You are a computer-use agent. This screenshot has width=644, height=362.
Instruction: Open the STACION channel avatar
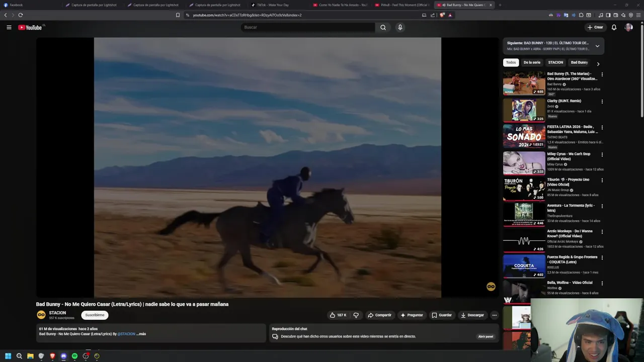[41, 315]
